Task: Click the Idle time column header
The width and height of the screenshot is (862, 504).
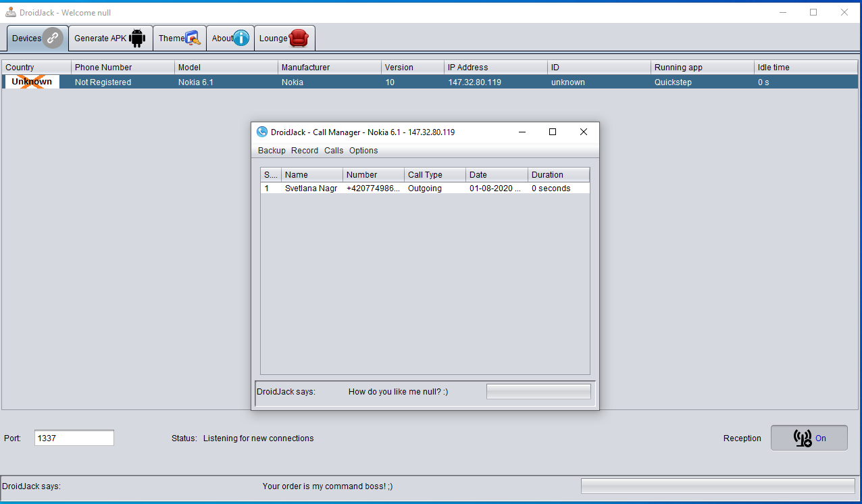Action: pyautogui.click(x=807, y=67)
